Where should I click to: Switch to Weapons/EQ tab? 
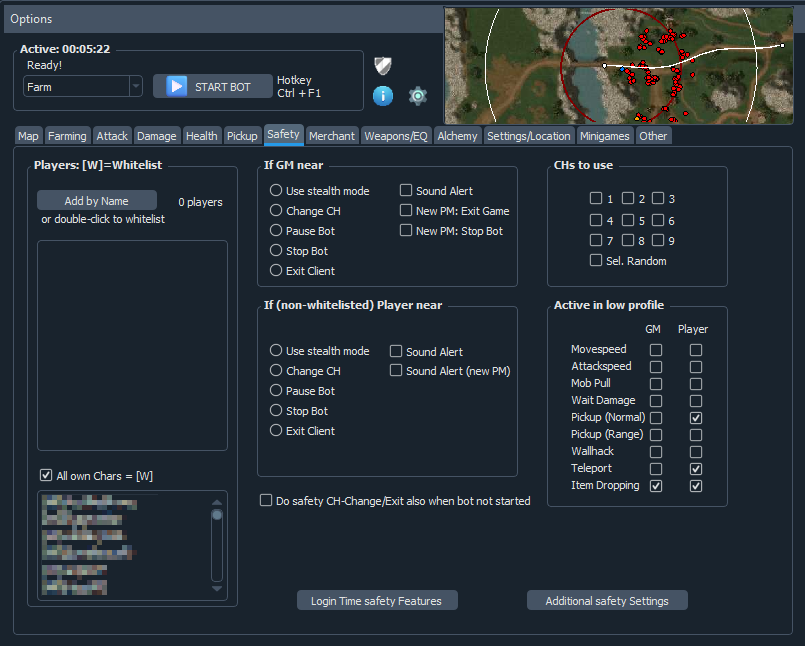[x=396, y=136]
